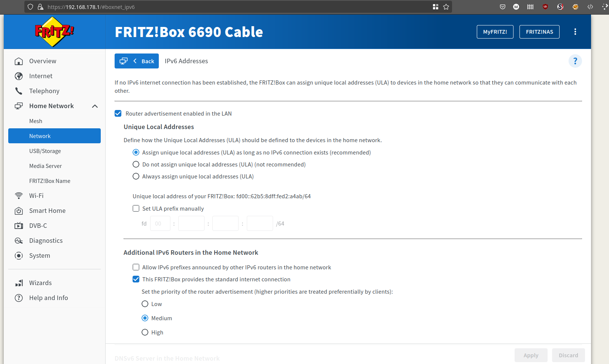
Task: Click the Wizards icon
Action: click(x=19, y=283)
